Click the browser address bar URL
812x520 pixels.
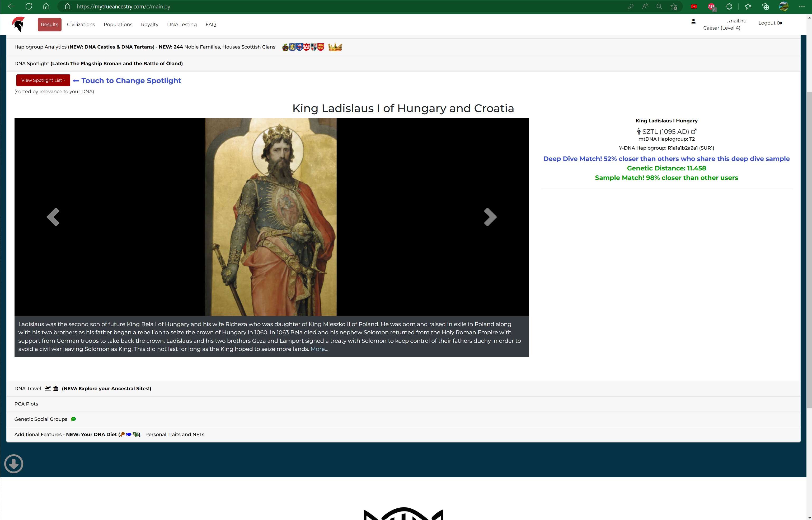123,6
